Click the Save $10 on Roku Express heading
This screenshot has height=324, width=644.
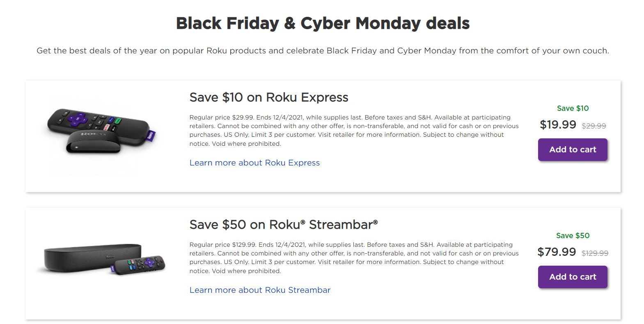pos(269,97)
